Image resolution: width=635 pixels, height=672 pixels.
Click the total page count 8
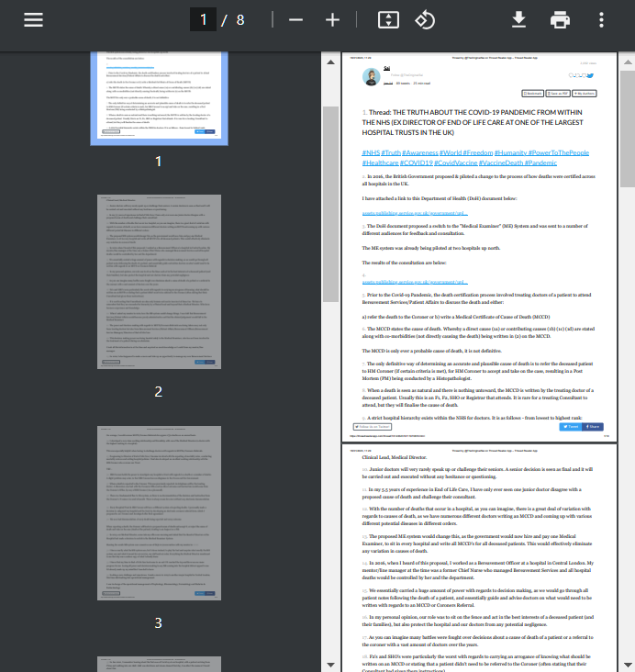[240, 19]
